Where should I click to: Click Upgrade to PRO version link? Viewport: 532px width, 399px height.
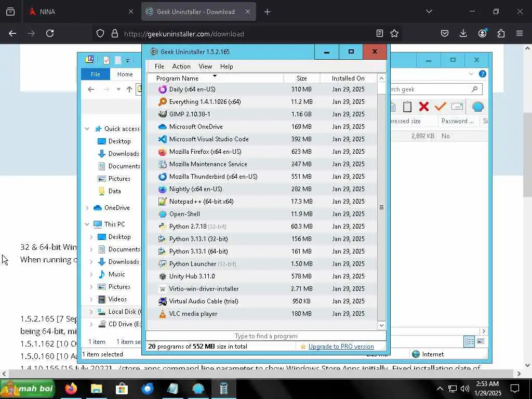pos(341,347)
